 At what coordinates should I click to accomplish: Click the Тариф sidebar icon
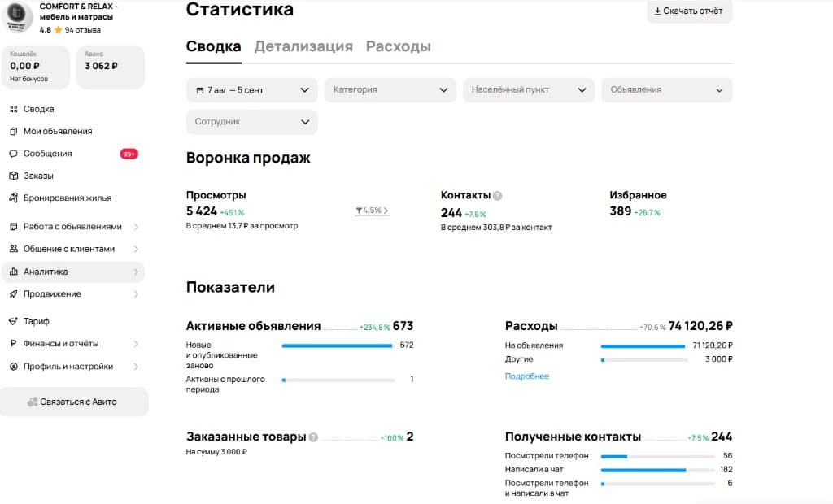(x=14, y=321)
